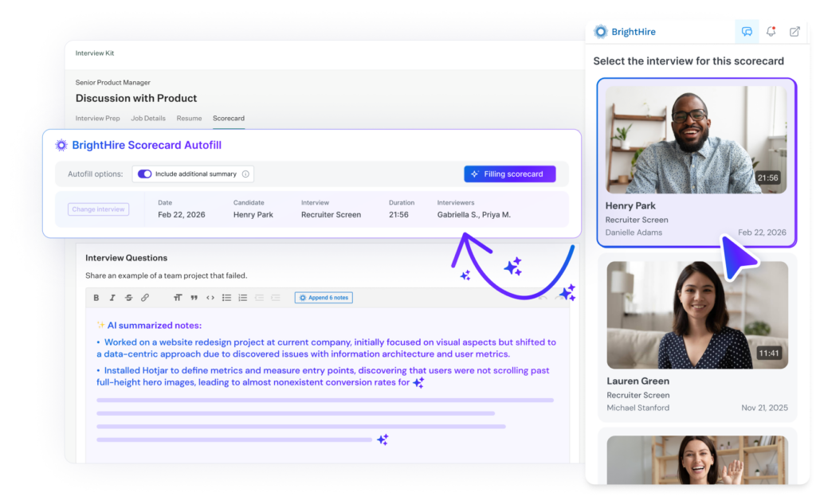Viewport: 816px width, 504px height.
Task: Click the Nov 21, 2025 date
Action: tap(764, 408)
